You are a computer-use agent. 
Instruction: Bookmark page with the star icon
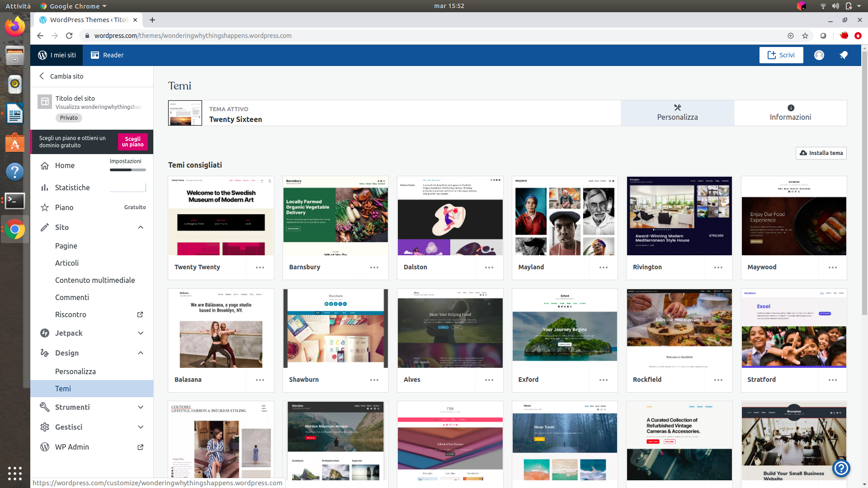tap(805, 36)
